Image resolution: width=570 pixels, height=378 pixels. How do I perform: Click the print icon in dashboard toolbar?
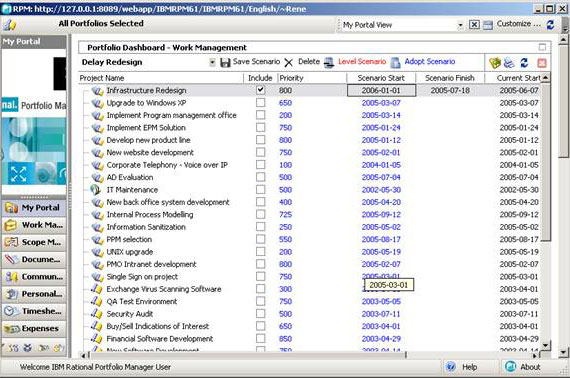tap(509, 63)
